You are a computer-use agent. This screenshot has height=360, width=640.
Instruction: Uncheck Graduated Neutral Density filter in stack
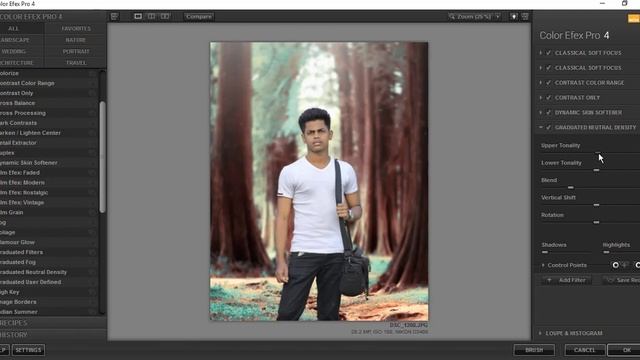[549, 127]
